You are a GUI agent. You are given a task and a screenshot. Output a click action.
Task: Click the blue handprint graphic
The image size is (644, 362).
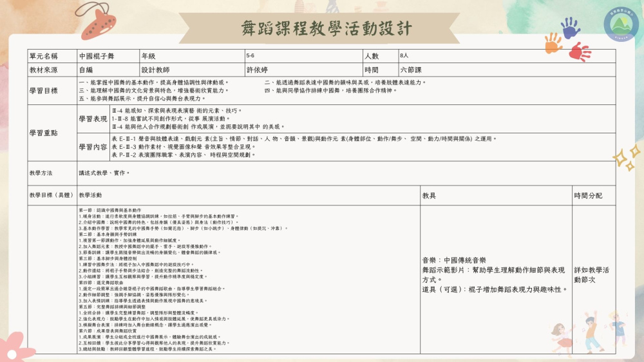[571, 28]
